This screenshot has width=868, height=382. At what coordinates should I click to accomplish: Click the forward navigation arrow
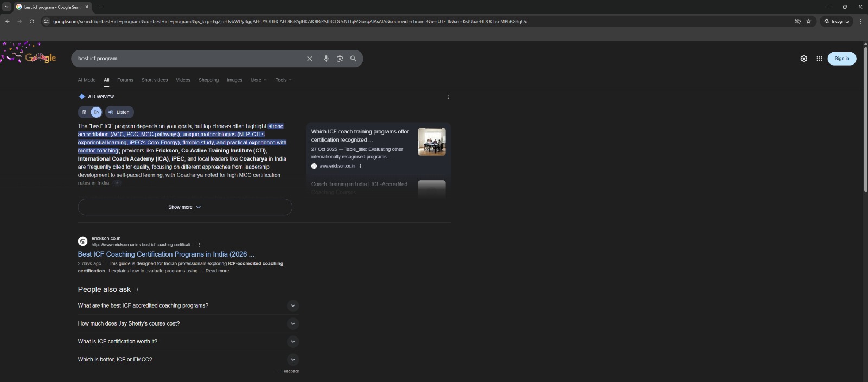pos(20,21)
